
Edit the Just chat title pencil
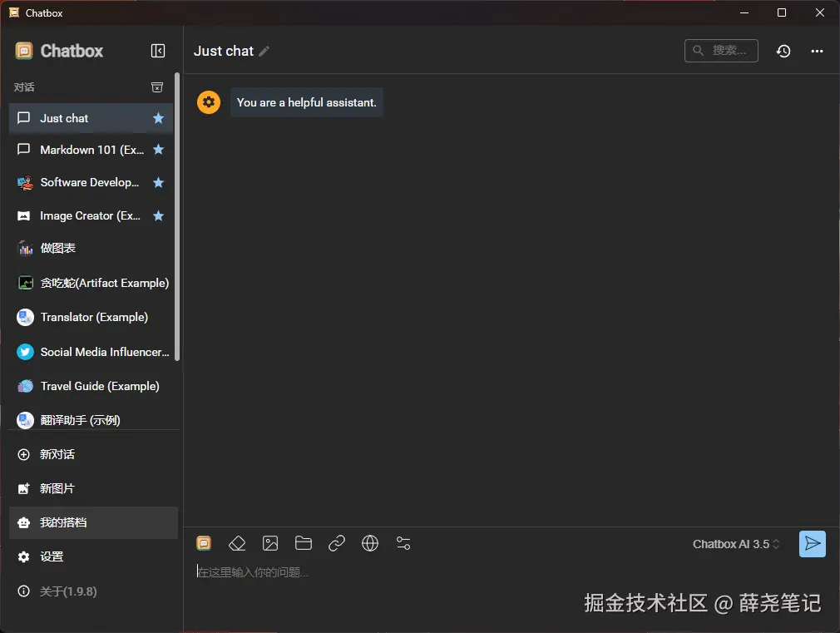[x=264, y=51]
